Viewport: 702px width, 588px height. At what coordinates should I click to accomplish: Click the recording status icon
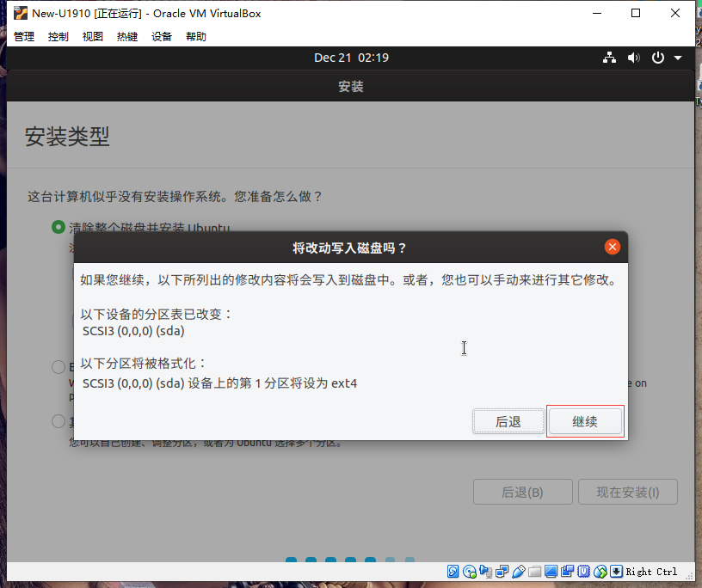tap(567, 572)
